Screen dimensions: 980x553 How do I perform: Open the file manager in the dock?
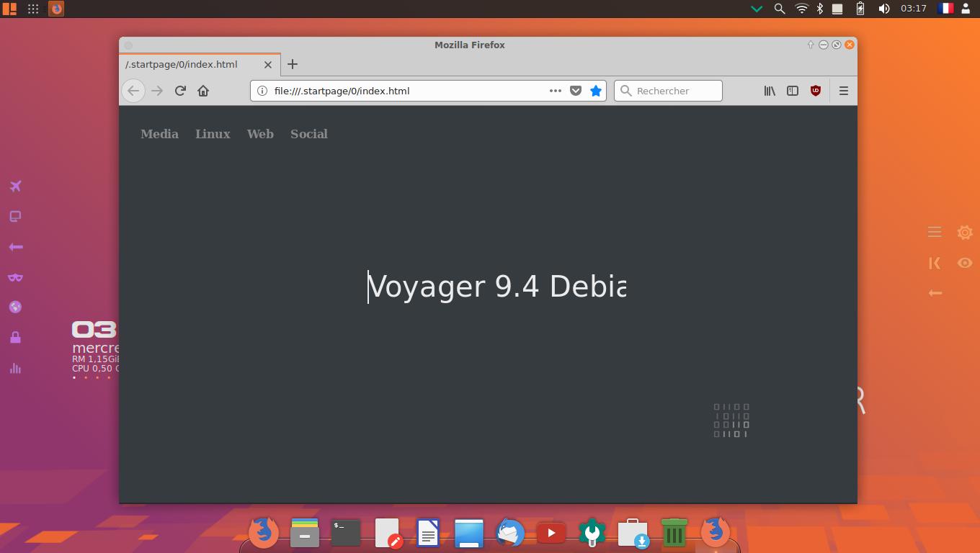pos(305,533)
